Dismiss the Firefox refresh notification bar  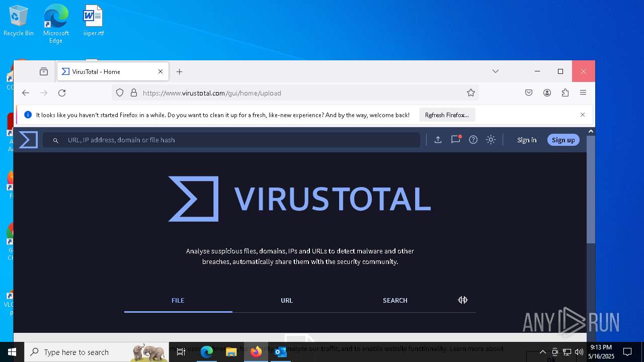pyautogui.click(x=583, y=115)
